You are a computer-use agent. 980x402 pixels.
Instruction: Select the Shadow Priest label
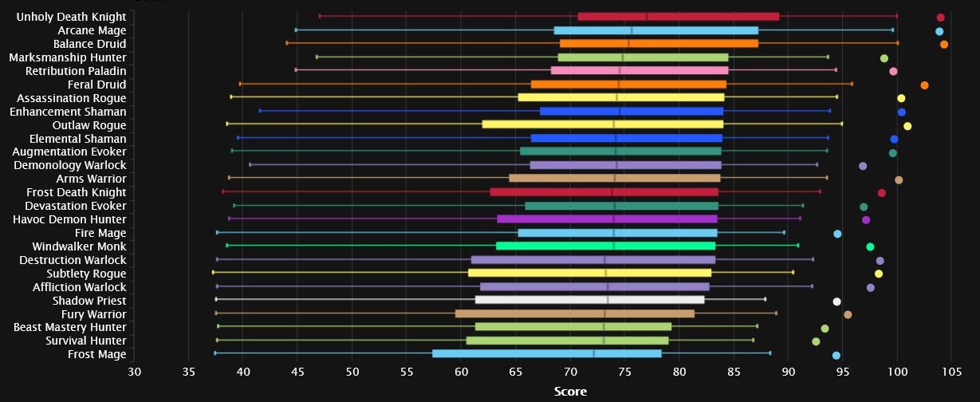click(x=89, y=301)
